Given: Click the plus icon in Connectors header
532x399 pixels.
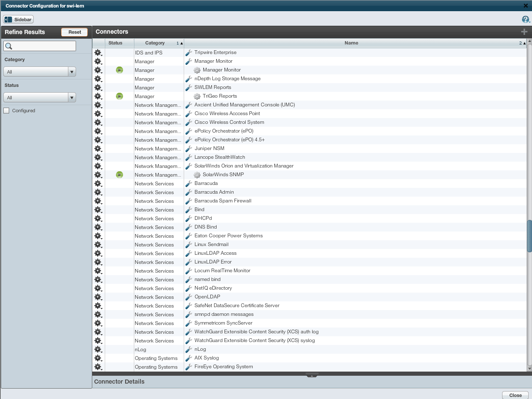Looking at the screenshot, I should click(x=524, y=32).
